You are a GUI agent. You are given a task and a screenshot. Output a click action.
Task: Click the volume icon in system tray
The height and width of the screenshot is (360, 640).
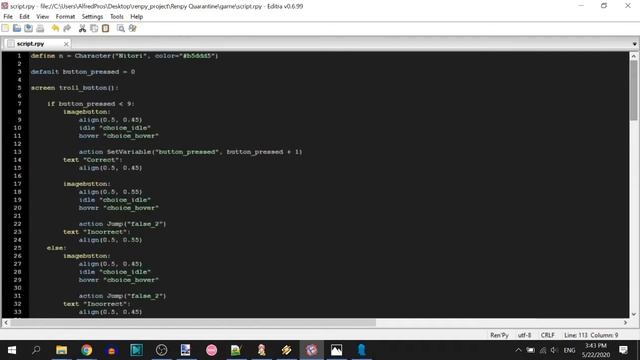[x=554, y=350]
